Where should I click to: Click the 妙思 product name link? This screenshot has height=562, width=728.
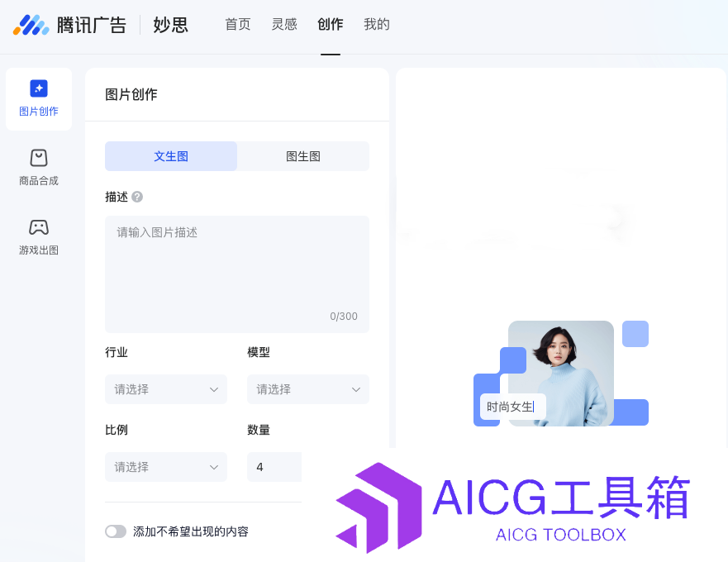[x=170, y=25]
